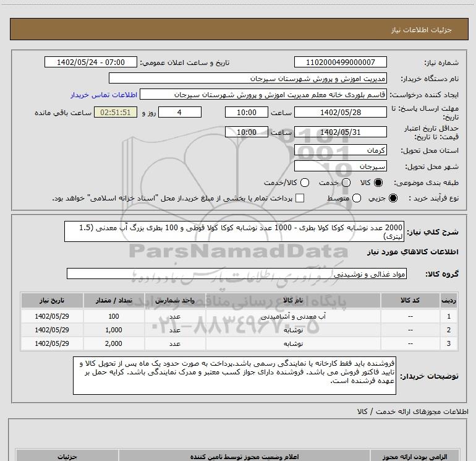This screenshot has width=476, height=461.
Task: Click the quantity 1,000 cell
Action: [x=114, y=330]
